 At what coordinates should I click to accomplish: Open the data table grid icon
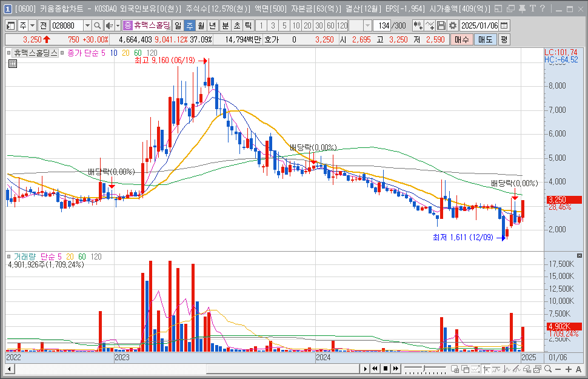click(13, 64)
